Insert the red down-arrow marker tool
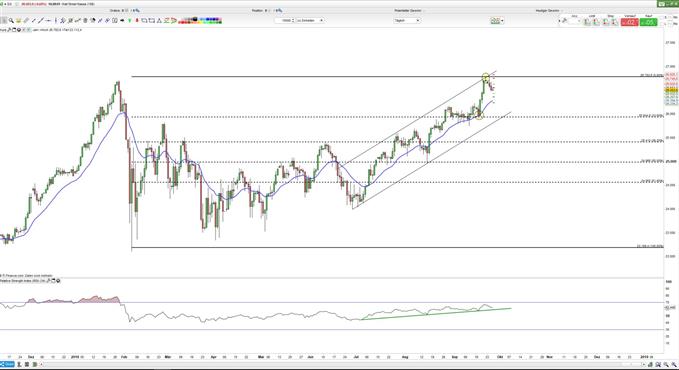Viewport: 679px width, 370px height. coord(137,20)
